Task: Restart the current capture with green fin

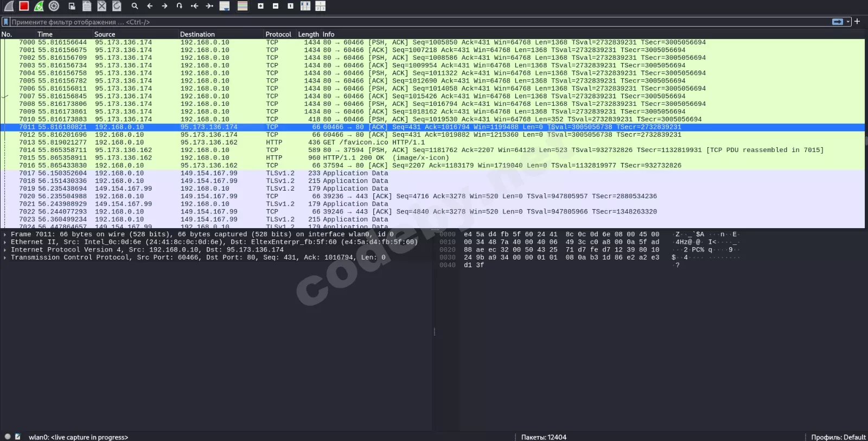Action: [x=39, y=6]
